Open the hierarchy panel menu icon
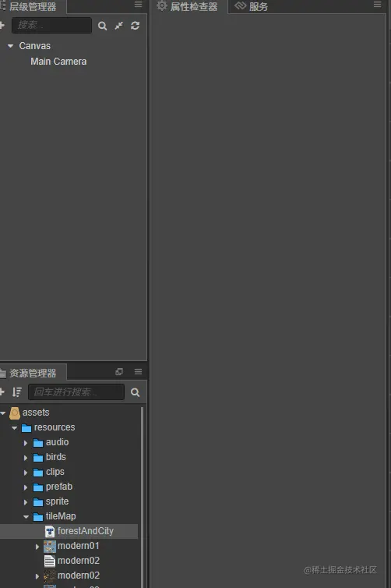This screenshot has width=391, height=588. (138, 5)
